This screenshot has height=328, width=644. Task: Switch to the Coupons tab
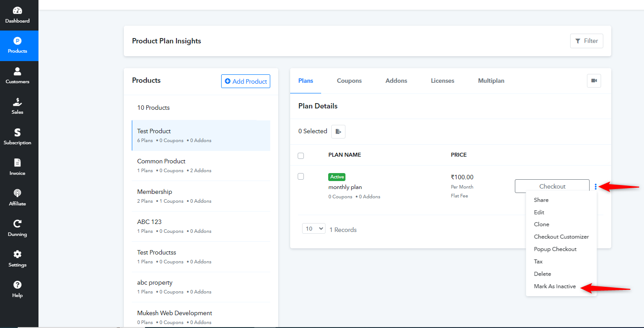pyautogui.click(x=349, y=81)
